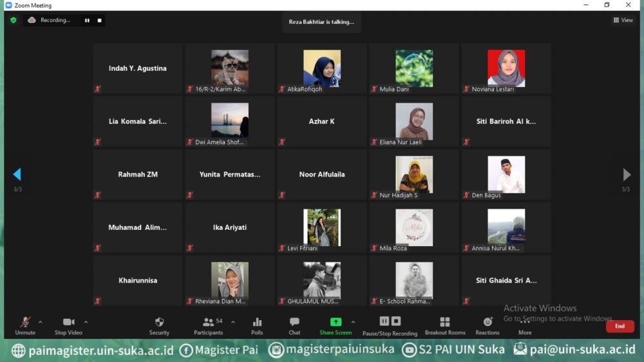Image resolution: width=644 pixels, height=362 pixels.
Task: Stop the recording with square button
Action: click(x=99, y=21)
